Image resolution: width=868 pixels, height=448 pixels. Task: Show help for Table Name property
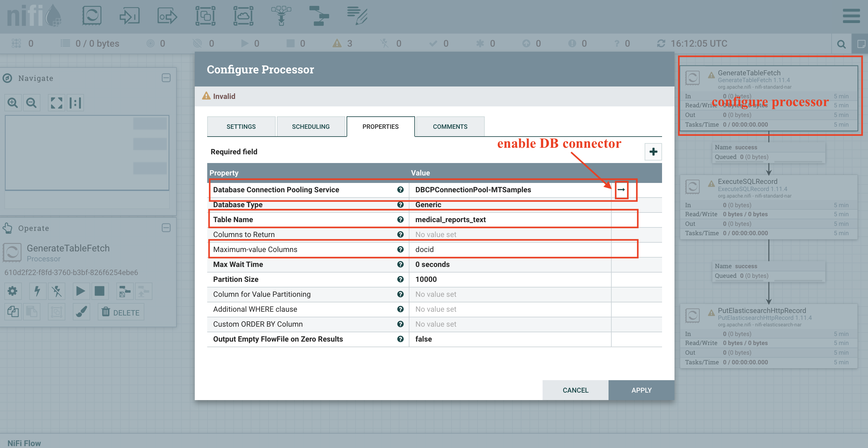(400, 220)
